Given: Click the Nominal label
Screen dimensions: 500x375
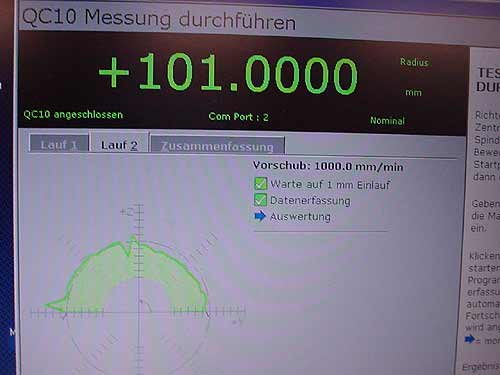Looking at the screenshot, I should (388, 120).
